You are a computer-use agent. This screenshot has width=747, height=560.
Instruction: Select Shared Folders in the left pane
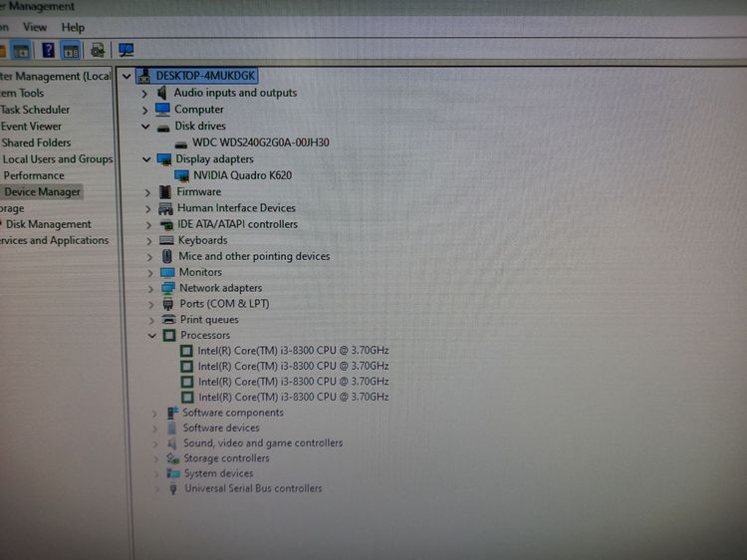(36, 142)
